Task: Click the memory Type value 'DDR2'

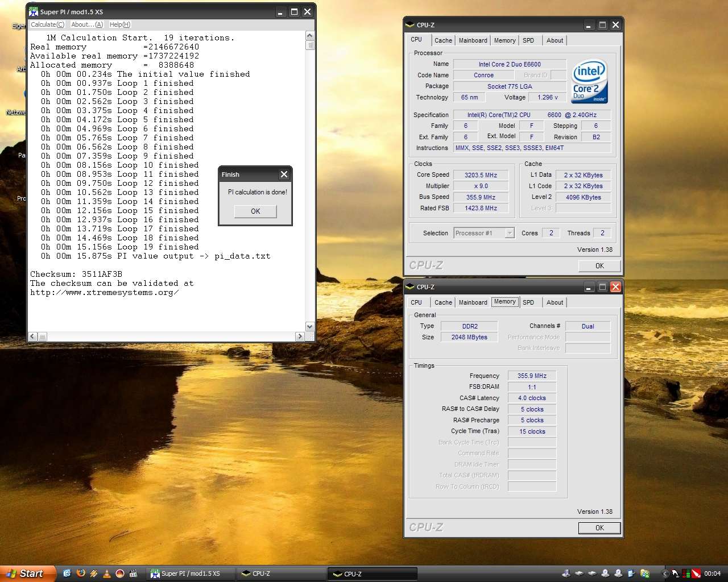Action: coord(470,326)
